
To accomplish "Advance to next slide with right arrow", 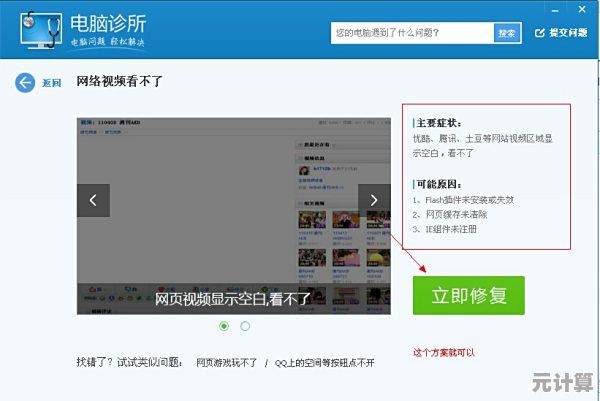I will pyautogui.click(x=374, y=200).
